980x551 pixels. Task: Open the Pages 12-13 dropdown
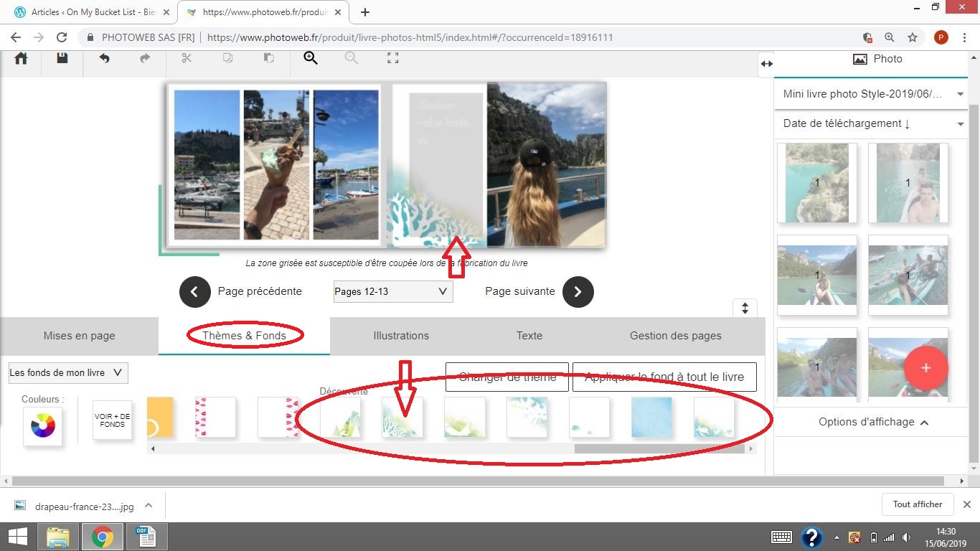[392, 291]
